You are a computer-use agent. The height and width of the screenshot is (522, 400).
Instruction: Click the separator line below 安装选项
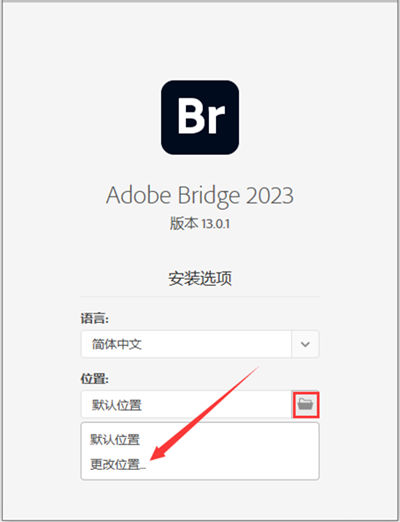tap(200, 296)
